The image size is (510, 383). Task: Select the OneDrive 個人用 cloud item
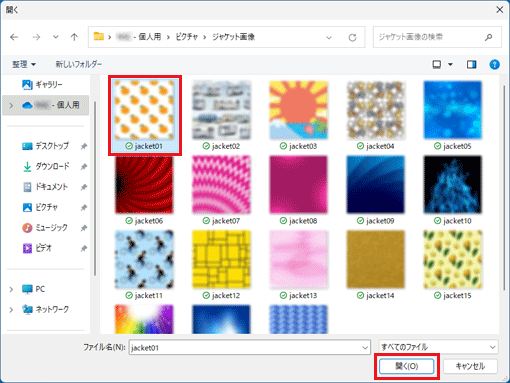click(x=50, y=105)
